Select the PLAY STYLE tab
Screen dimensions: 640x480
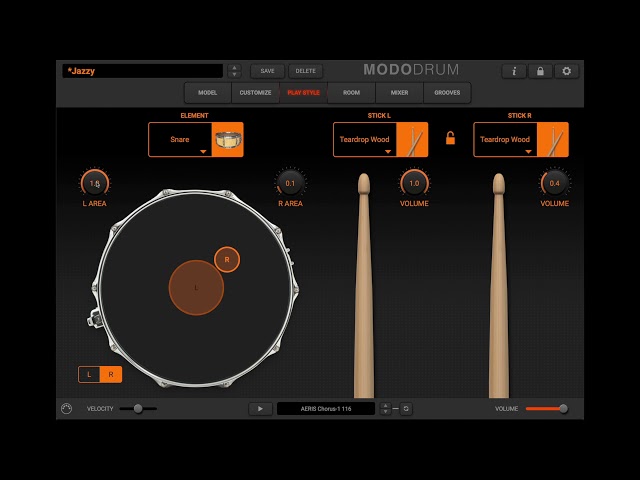(x=303, y=93)
